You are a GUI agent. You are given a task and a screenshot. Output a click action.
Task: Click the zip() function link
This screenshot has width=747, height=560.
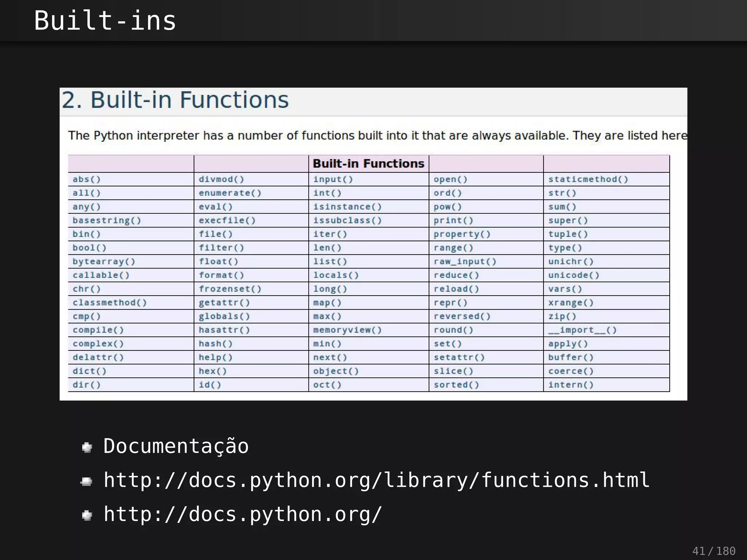(x=562, y=316)
